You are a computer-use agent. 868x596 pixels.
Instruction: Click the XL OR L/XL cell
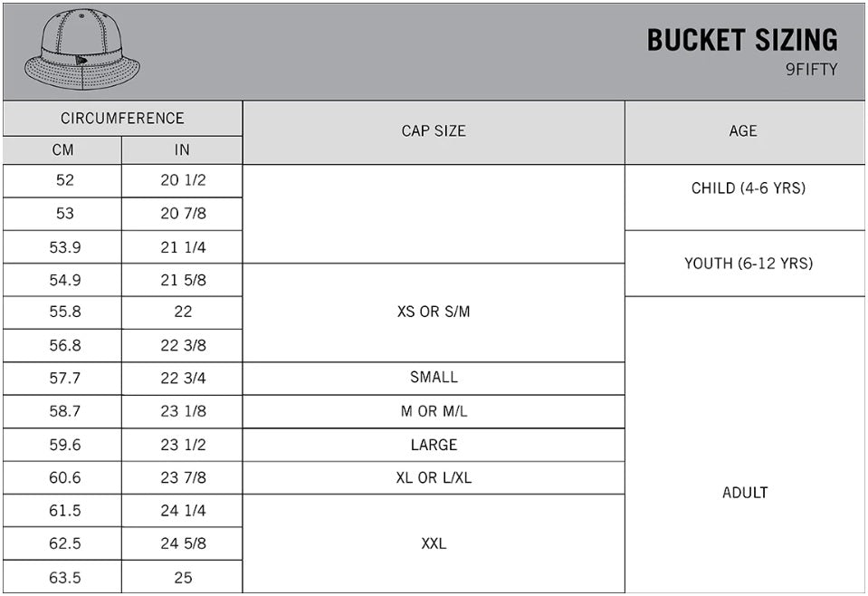point(434,477)
